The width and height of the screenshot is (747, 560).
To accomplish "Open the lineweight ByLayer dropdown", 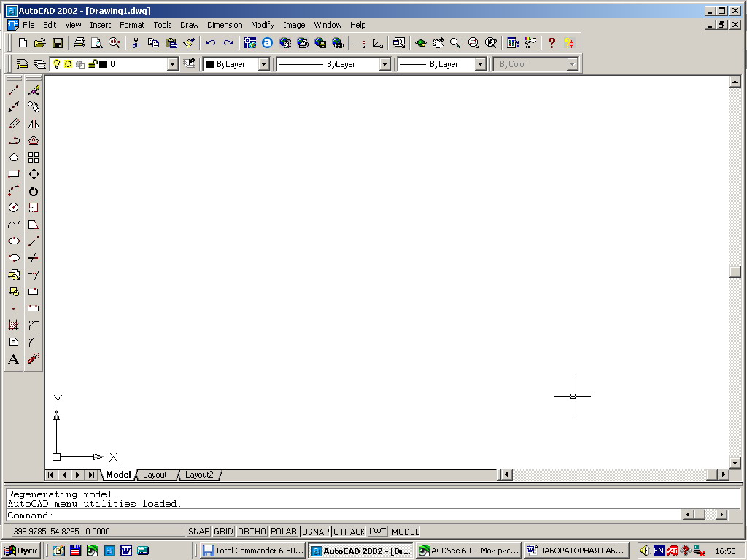I will (480, 64).
